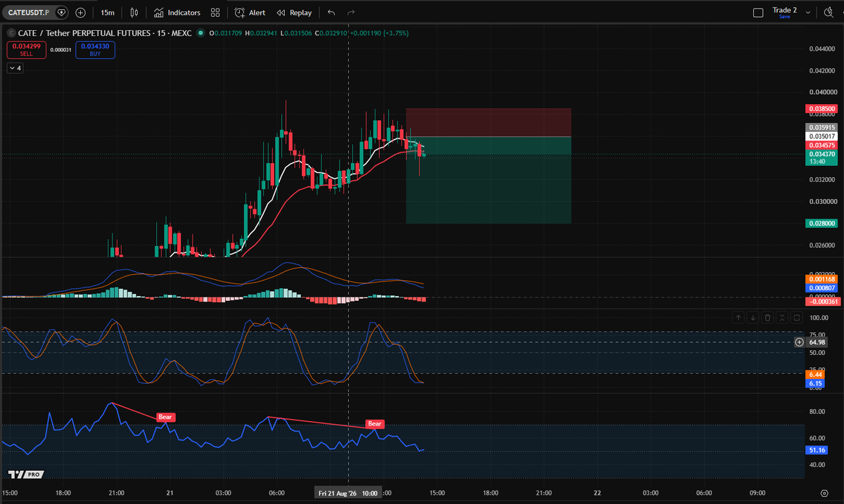Viewport: 844px width, 504px height.
Task: Create a new Alert
Action: click(x=250, y=13)
